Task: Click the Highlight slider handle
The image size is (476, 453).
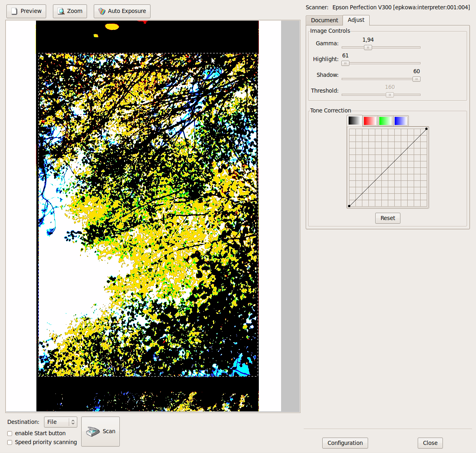Action: coord(345,64)
